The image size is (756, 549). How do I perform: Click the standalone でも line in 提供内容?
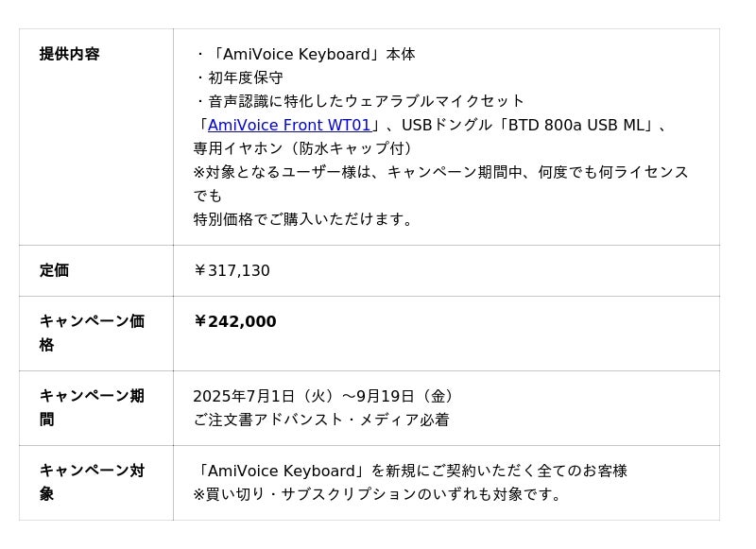coord(208,196)
